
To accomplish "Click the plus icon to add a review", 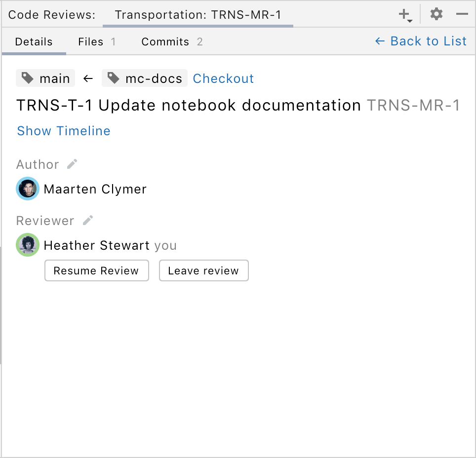I will point(405,15).
